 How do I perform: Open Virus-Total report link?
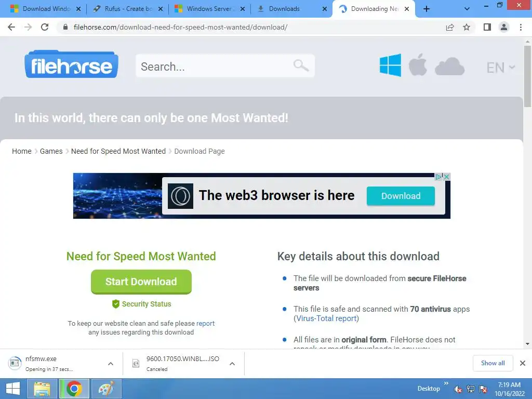click(326, 318)
